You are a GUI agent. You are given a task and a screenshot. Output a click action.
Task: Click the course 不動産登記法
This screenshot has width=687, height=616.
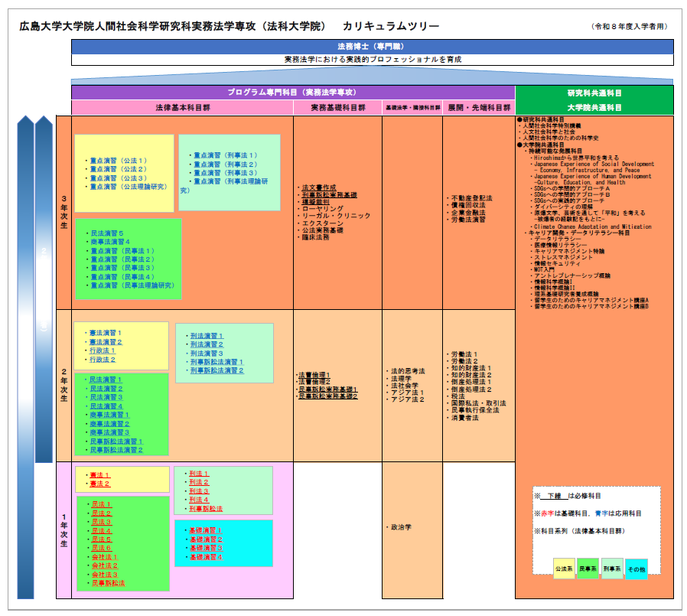(x=472, y=198)
